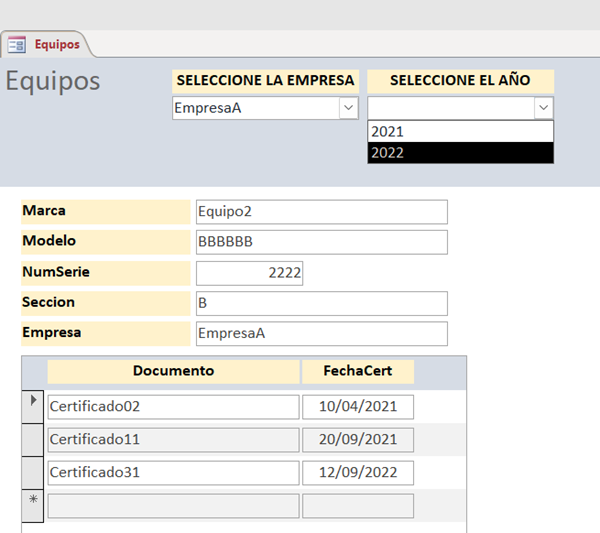Click the Certificado31 document cell
This screenshot has width=600, height=533.
(x=173, y=473)
